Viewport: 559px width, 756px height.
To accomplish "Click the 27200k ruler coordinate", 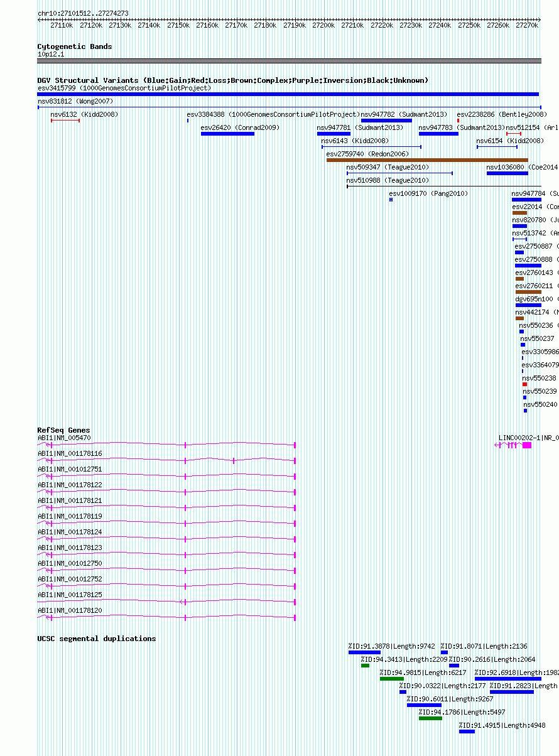I will coord(323,25).
